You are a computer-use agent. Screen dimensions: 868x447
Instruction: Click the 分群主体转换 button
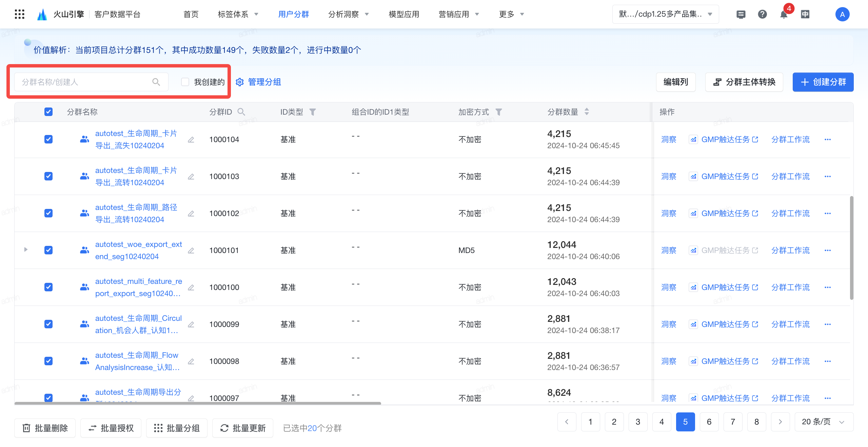[744, 82]
